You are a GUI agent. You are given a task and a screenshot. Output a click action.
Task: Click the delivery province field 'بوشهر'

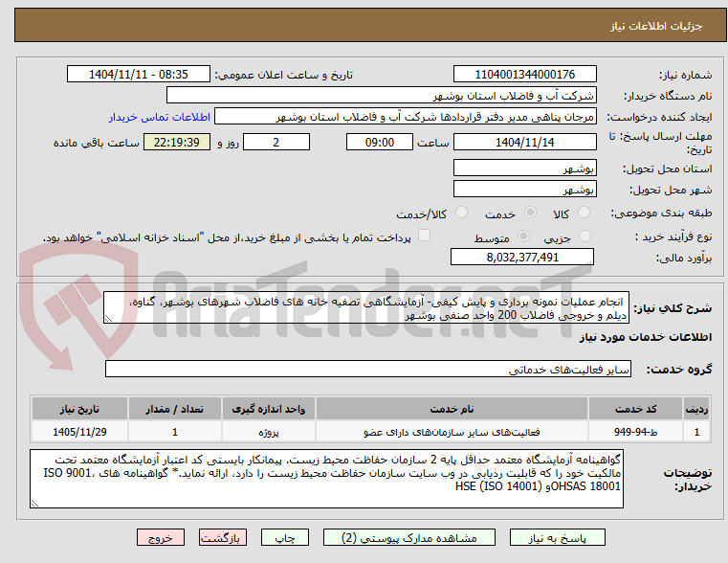click(x=524, y=168)
